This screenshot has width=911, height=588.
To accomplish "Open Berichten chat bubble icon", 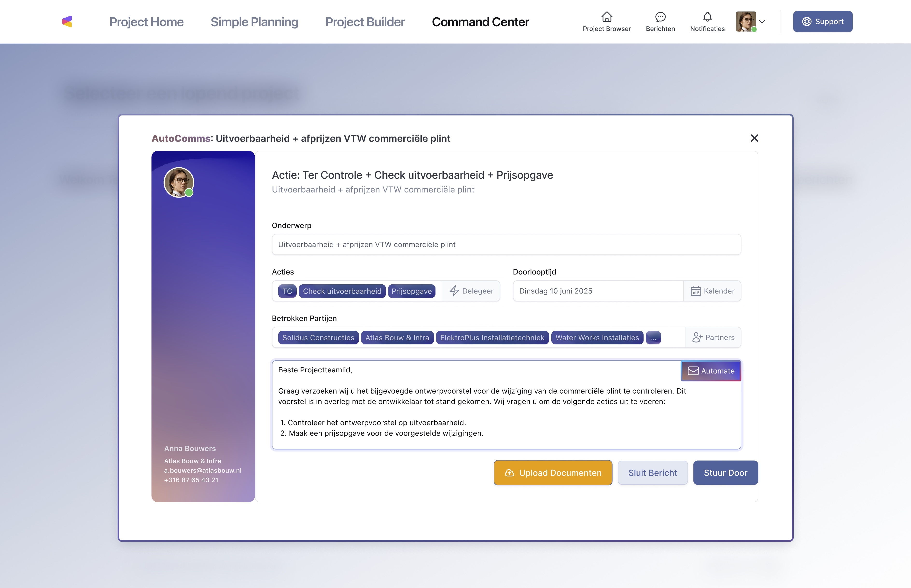I will pyautogui.click(x=660, y=17).
